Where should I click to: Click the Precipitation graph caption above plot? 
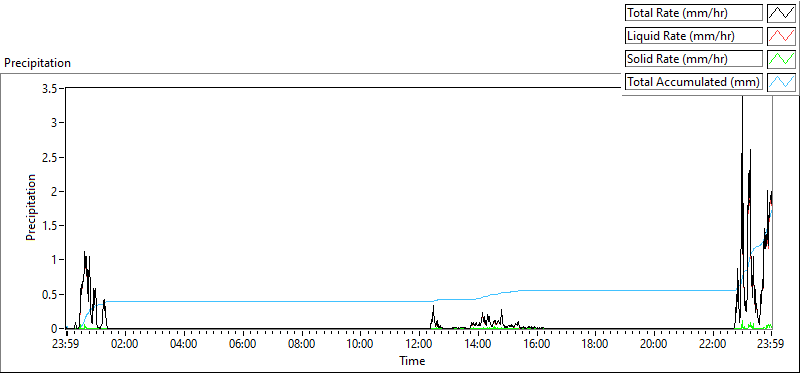pyautogui.click(x=37, y=63)
